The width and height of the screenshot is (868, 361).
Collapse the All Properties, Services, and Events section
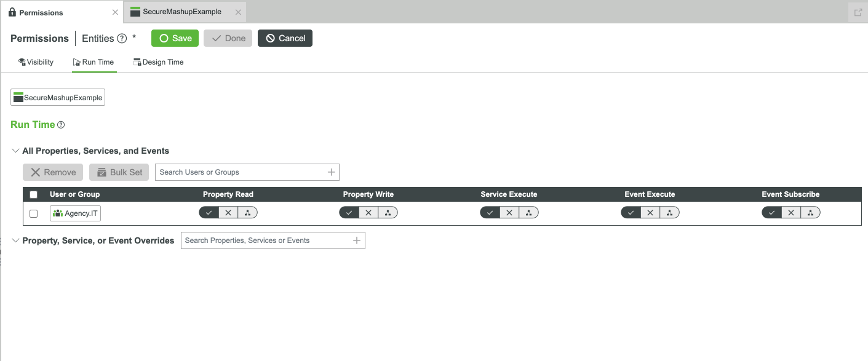coord(15,150)
